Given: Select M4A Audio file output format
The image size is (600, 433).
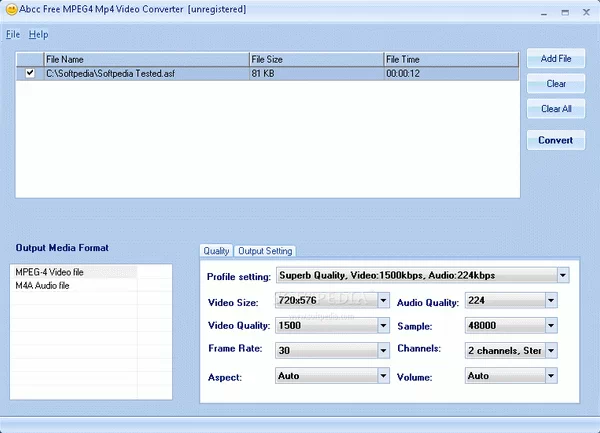Looking at the screenshot, I should tap(73, 285).
